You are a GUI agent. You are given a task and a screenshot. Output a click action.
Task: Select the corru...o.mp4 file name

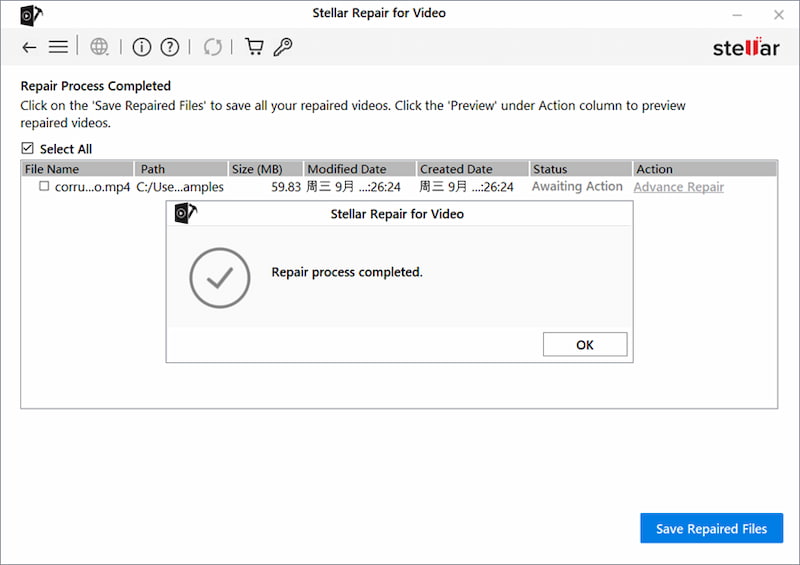(92, 187)
